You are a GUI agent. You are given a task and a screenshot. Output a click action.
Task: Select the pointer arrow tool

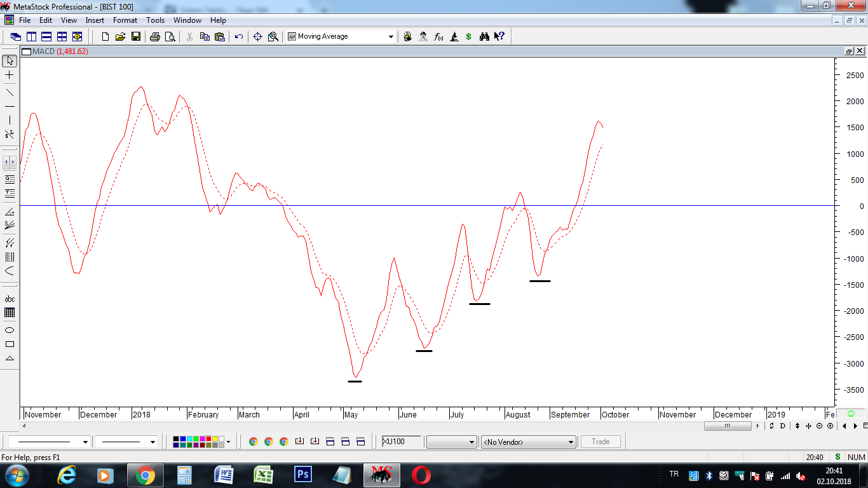click(10, 60)
